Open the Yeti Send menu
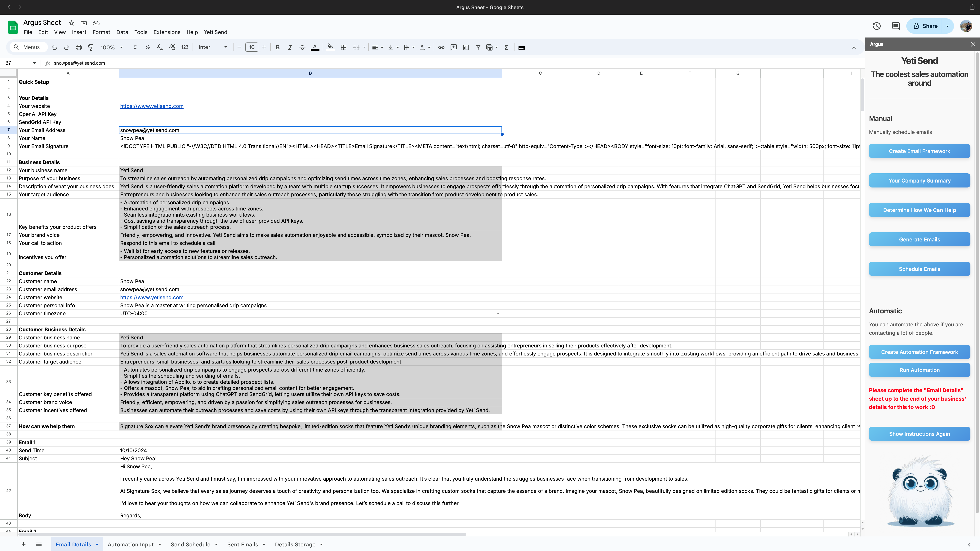The height and width of the screenshot is (551, 980). (x=215, y=32)
